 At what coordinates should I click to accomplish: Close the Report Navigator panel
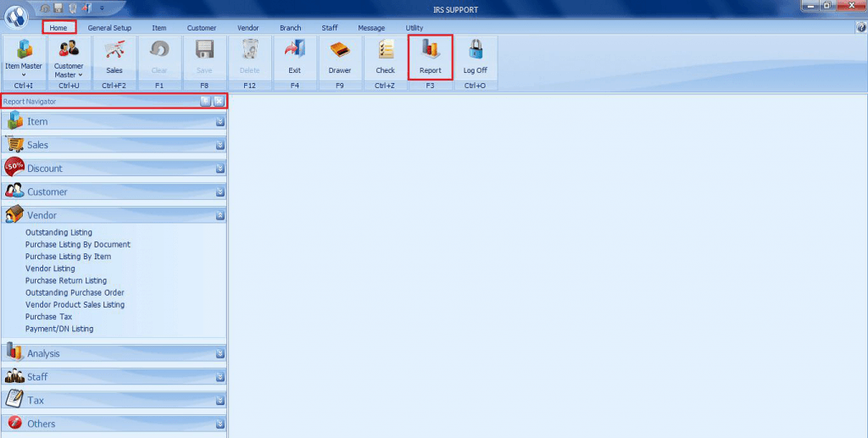point(220,101)
